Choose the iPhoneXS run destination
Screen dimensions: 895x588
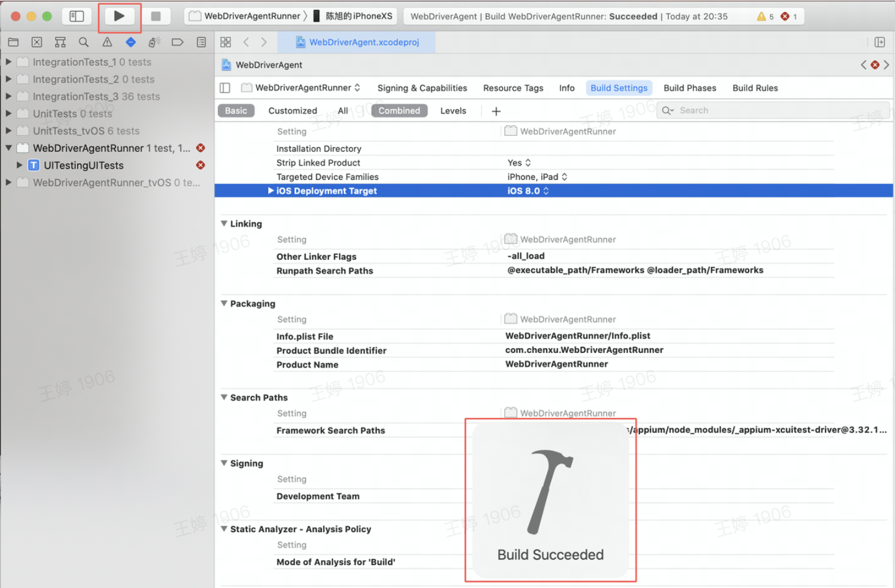coord(352,16)
